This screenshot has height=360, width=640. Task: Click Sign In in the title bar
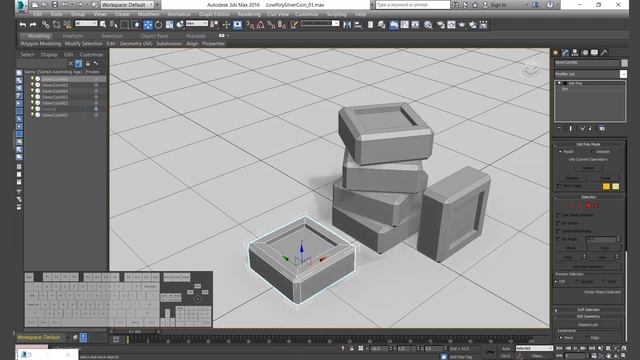tap(498, 5)
